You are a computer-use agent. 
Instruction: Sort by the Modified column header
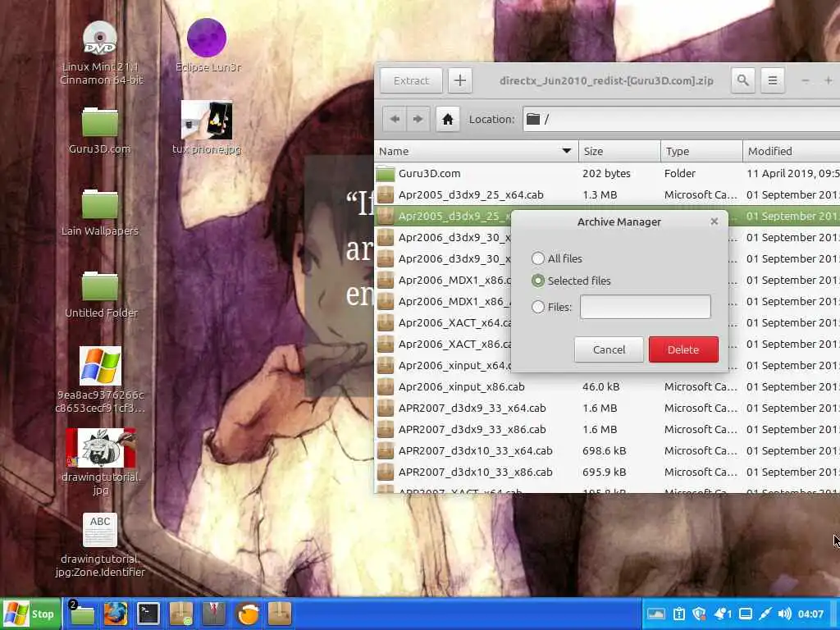[792, 151]
